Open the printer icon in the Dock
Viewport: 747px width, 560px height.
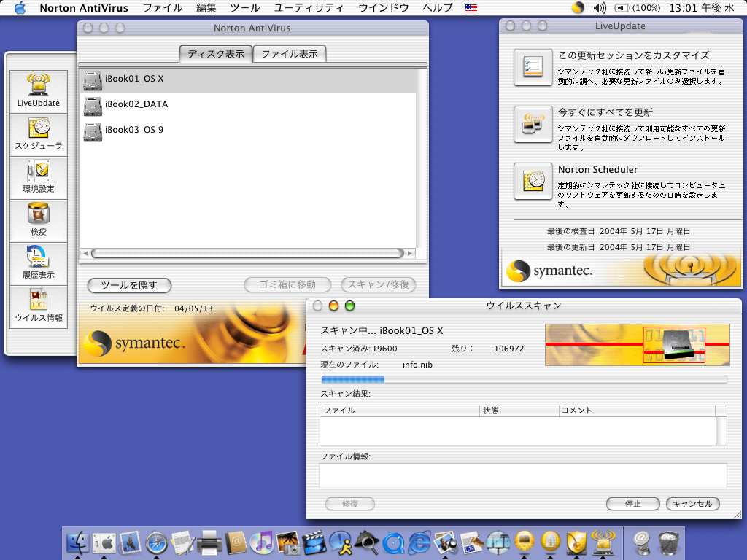coord(209,542)
